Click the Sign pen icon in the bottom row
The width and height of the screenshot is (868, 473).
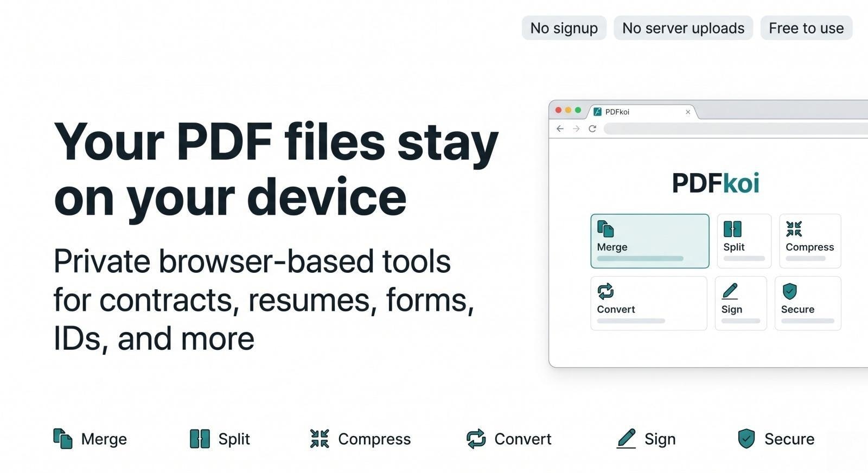click(x=626, y=438)
